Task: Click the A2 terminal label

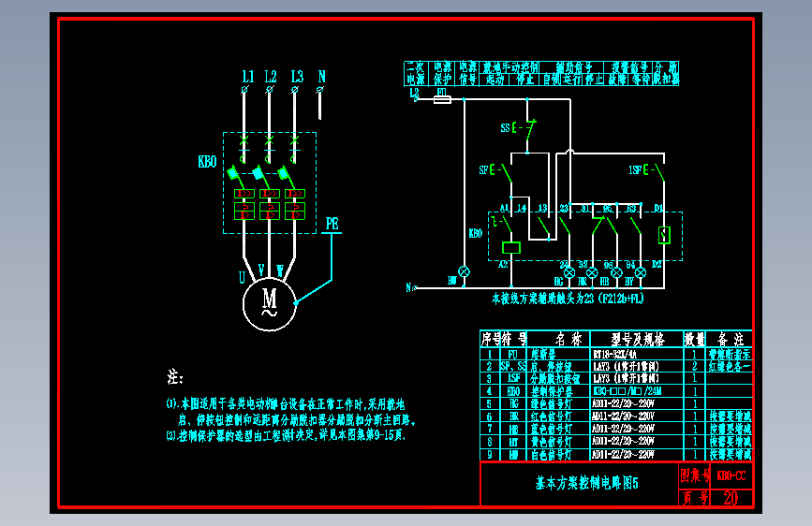Action: [503, 265]
